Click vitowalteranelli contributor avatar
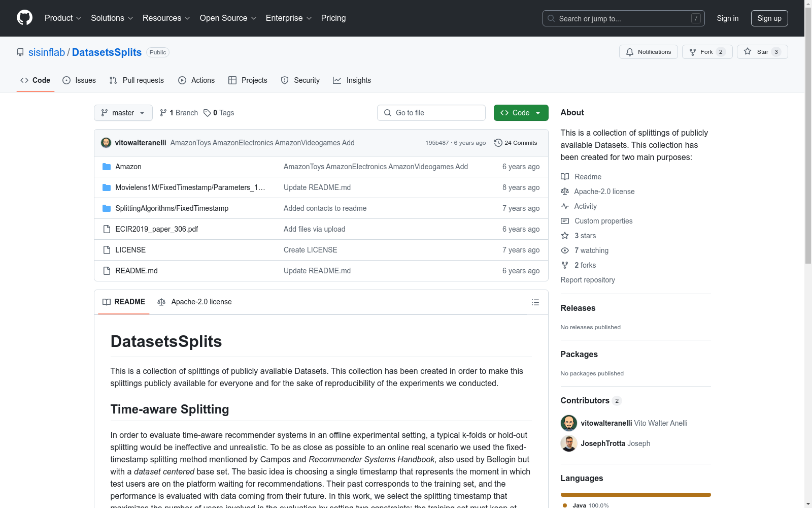Viewport: 812px width, 508px height. click(x=569, y=423)
